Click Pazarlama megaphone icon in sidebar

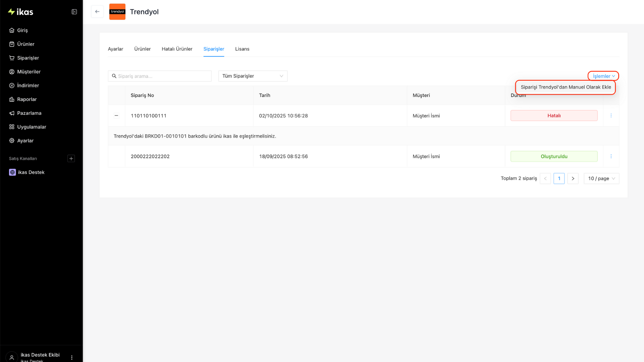pos(12,113)
